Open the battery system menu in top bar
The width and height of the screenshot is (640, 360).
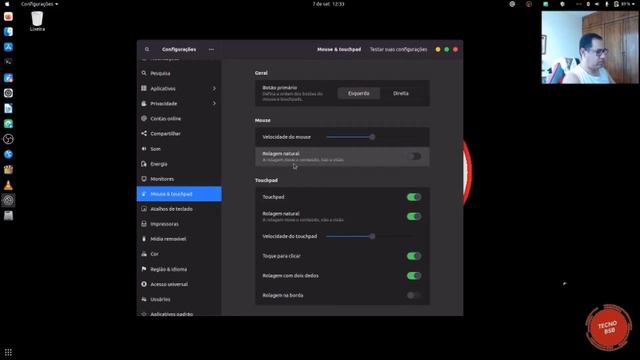point(624,4)
